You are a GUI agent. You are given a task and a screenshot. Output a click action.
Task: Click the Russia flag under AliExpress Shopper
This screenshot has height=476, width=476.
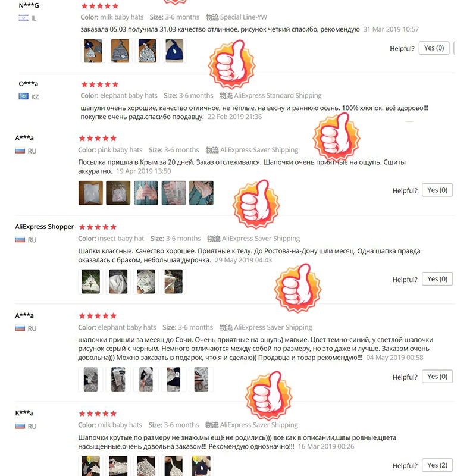click(x=20, y=240)
